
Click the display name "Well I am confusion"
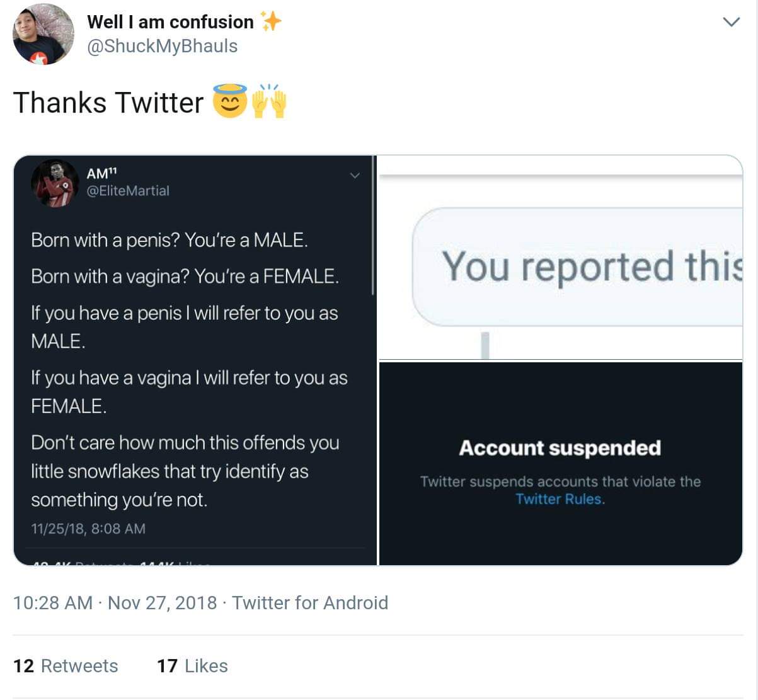pyautogui.click(x=170, y=22)
